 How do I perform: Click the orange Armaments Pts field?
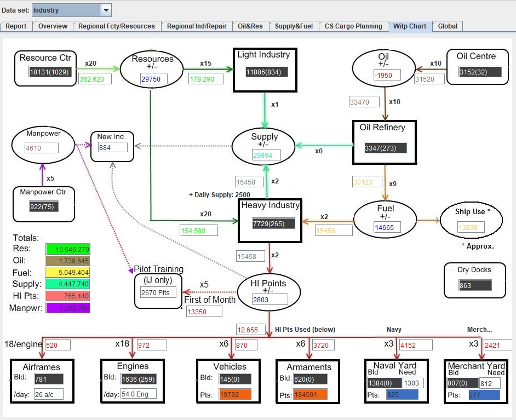311,395
